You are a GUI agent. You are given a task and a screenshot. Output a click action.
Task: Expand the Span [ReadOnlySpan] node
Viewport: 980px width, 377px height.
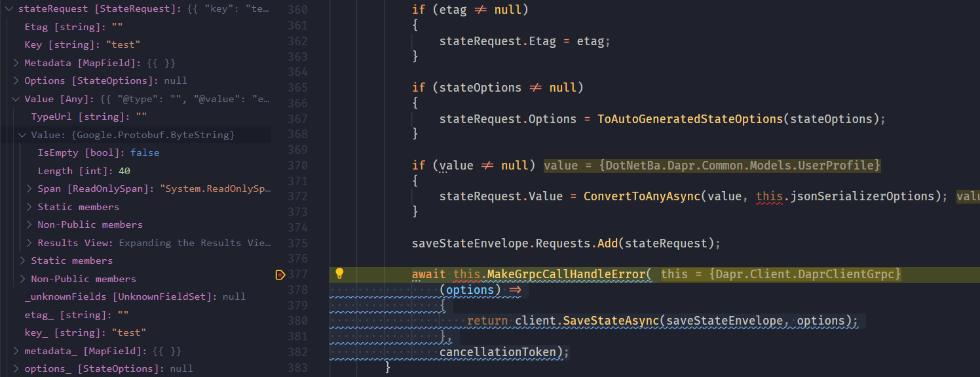(x=29, y=188)
